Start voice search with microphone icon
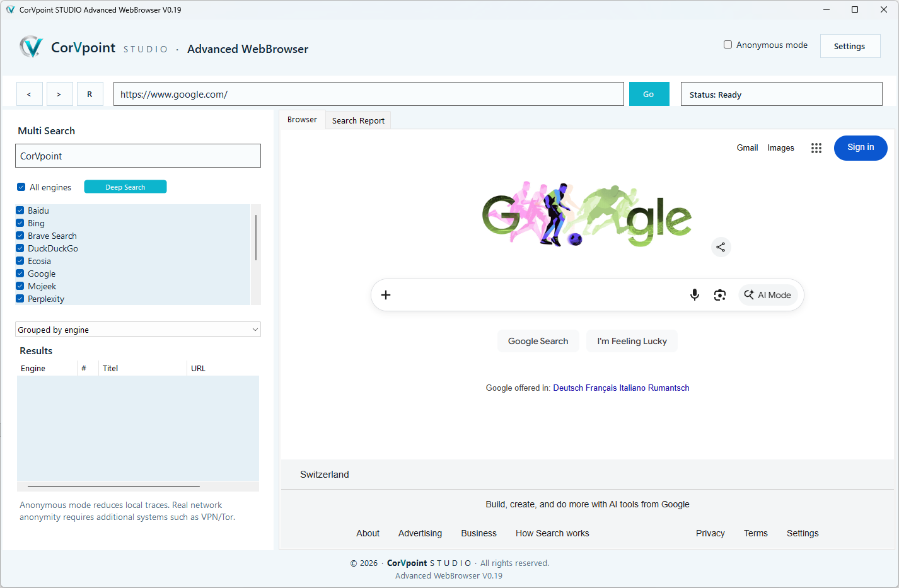Screen dimensions: 899x588 pos(695,295)
